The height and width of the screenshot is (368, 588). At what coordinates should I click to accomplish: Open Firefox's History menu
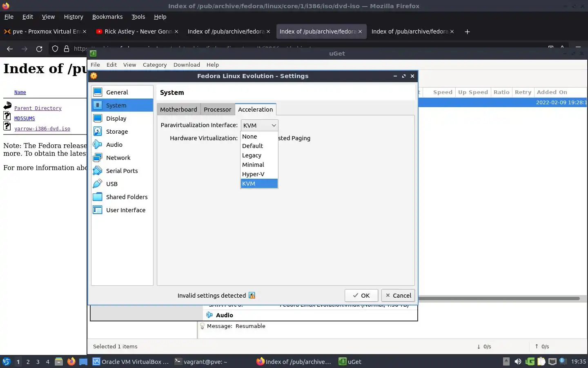(x=73, y=17)
